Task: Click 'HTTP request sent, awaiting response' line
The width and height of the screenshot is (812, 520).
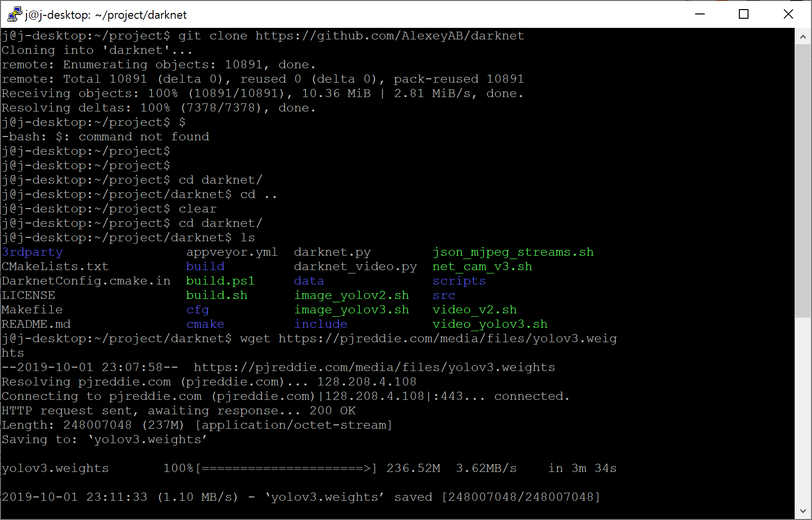Action: (x=178, y=411)
